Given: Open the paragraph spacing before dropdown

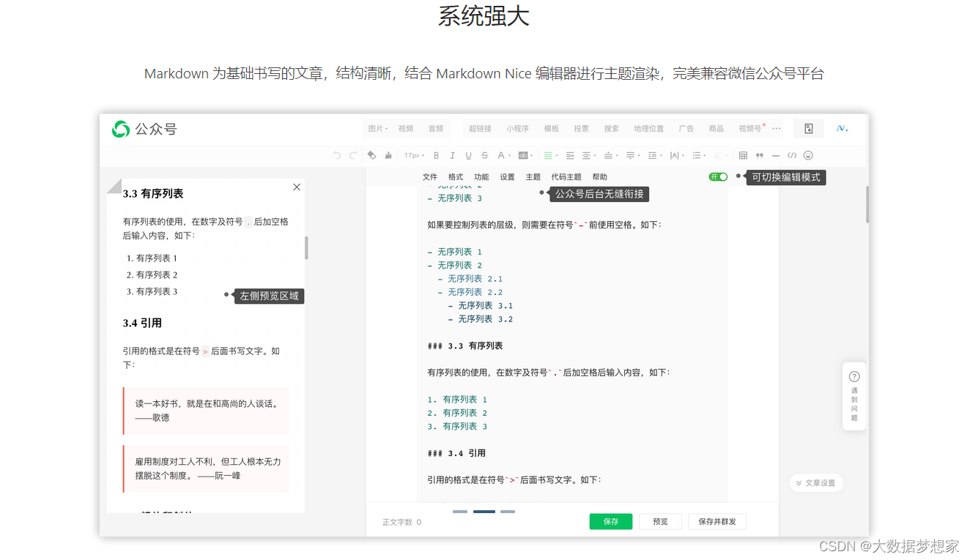Looking at the screenshot, I should click(610, 155).
